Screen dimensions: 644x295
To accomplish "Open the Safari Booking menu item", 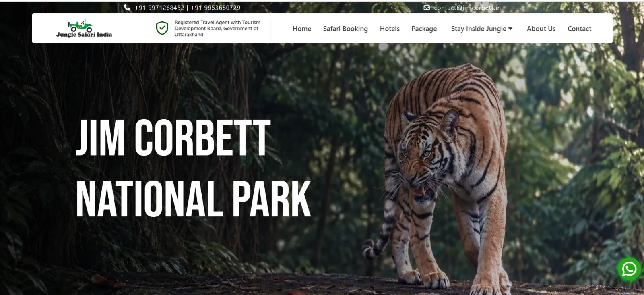I will tap(345, 29).
